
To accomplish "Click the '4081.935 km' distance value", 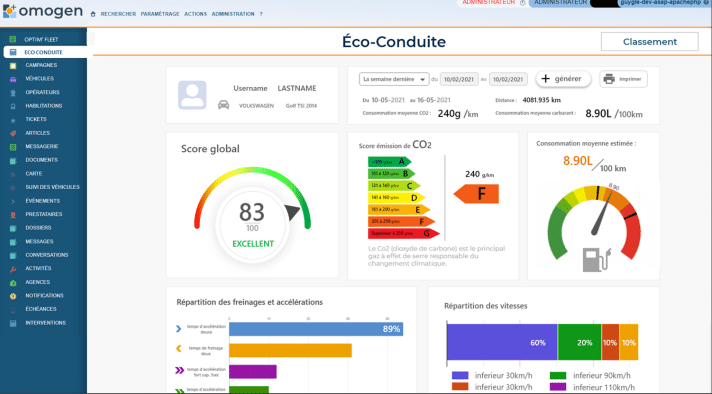I will pyautogui.click(x=542, y=100).
